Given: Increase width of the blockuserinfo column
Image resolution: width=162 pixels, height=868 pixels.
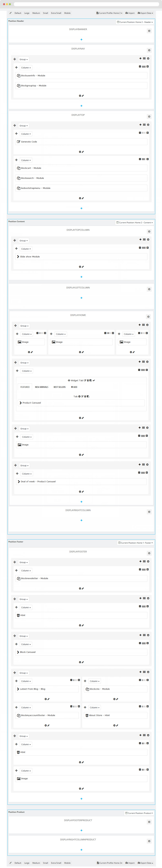Looking at the screenshot, I should click(x=147, y=67).
